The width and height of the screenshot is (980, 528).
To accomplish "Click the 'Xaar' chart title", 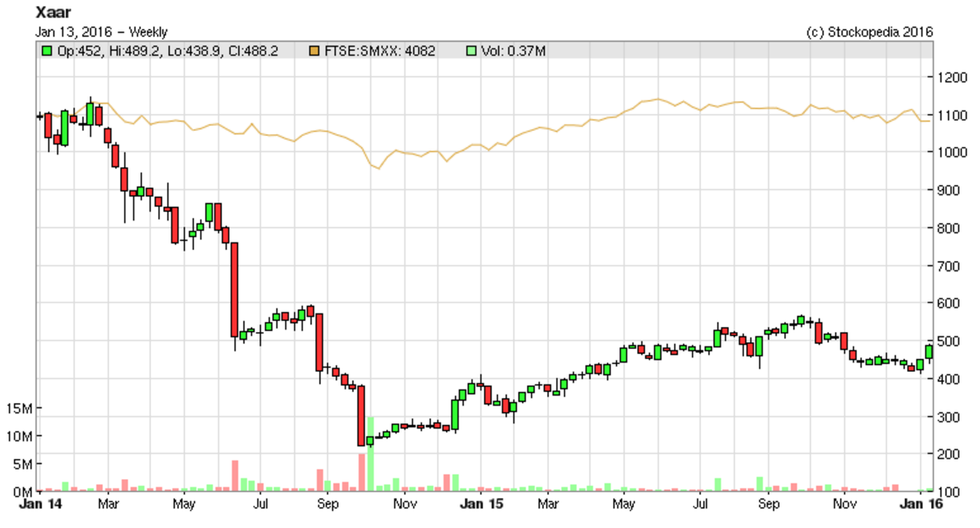I will (53, 12).
